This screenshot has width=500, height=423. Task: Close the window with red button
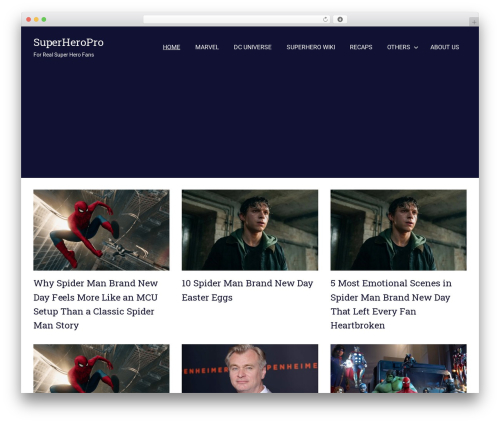(29, 20)
